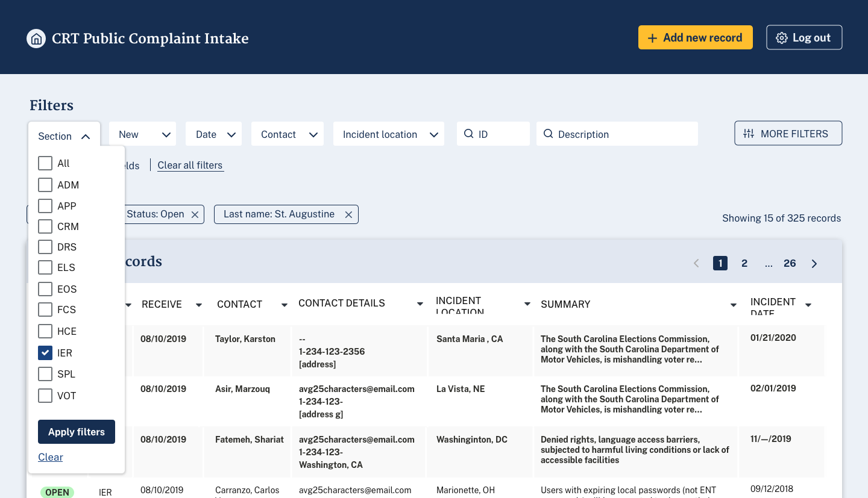Uncheck the IER section checkbox
Screen dimensions: 868x498
(x=45, y=353)
